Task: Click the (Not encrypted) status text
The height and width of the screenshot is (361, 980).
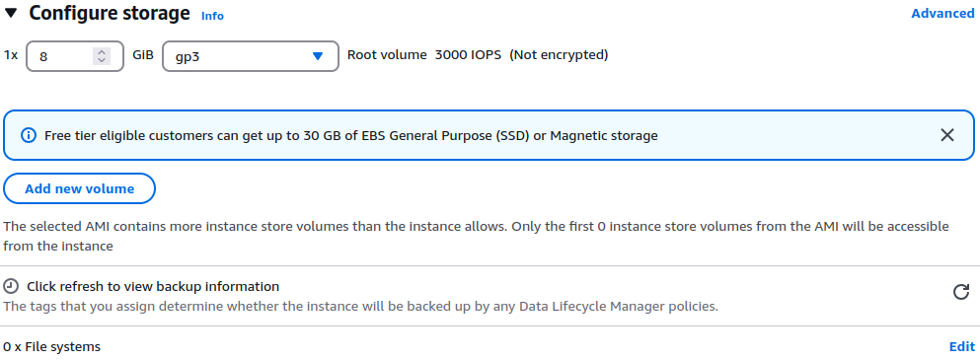Action: 559,55
